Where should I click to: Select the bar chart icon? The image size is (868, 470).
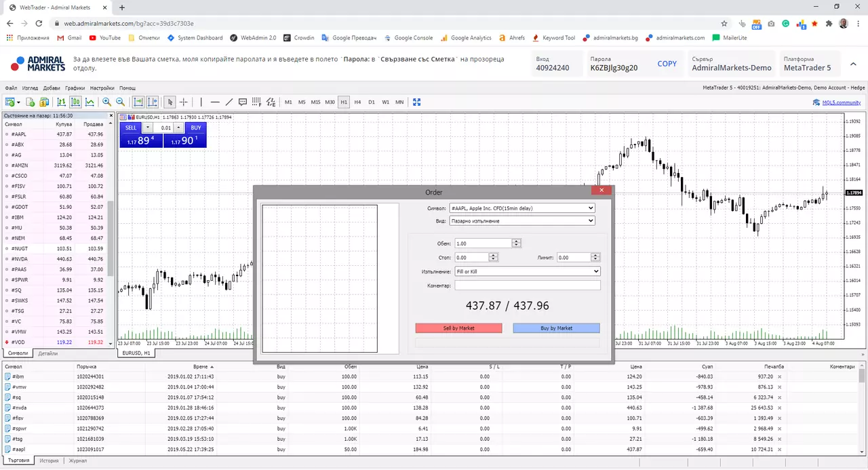61,102
